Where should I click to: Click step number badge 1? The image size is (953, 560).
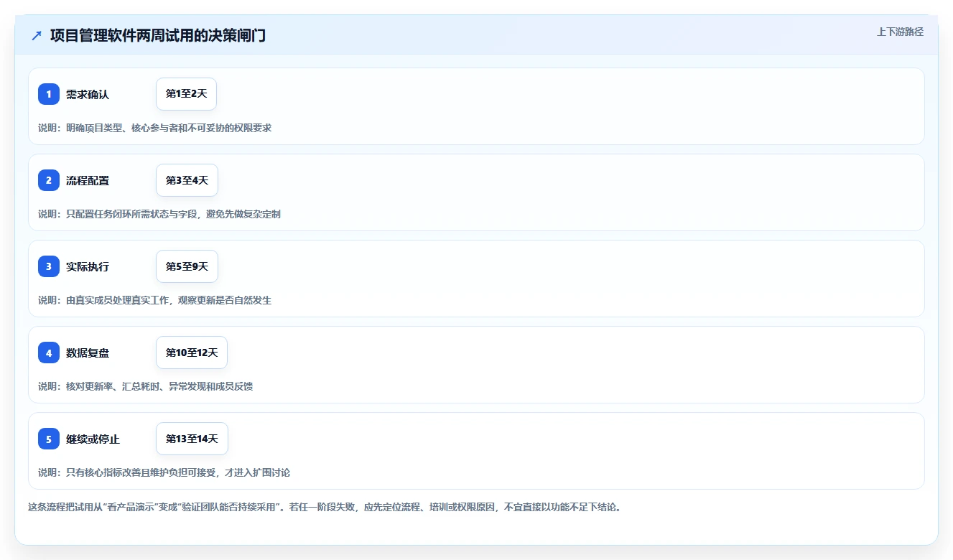point(49,94)
